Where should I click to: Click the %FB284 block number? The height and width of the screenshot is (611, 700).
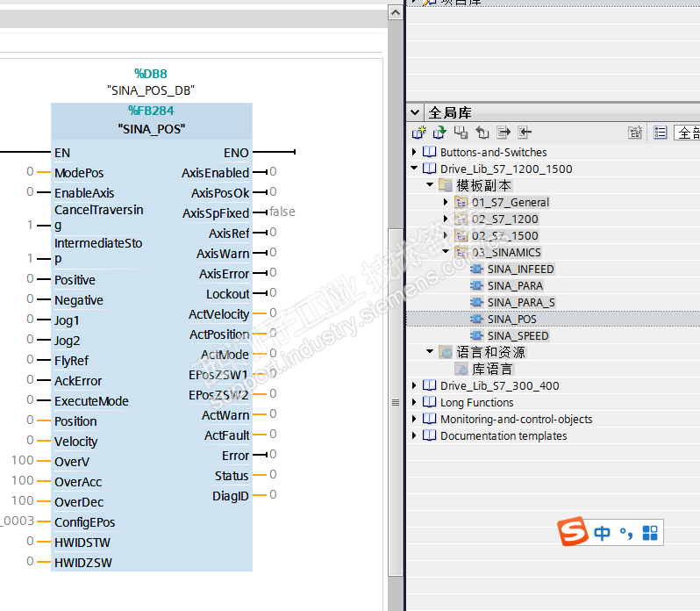pos(151,111)
